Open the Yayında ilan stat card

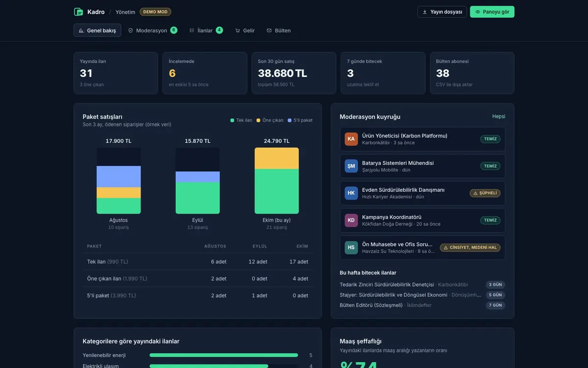116,73
